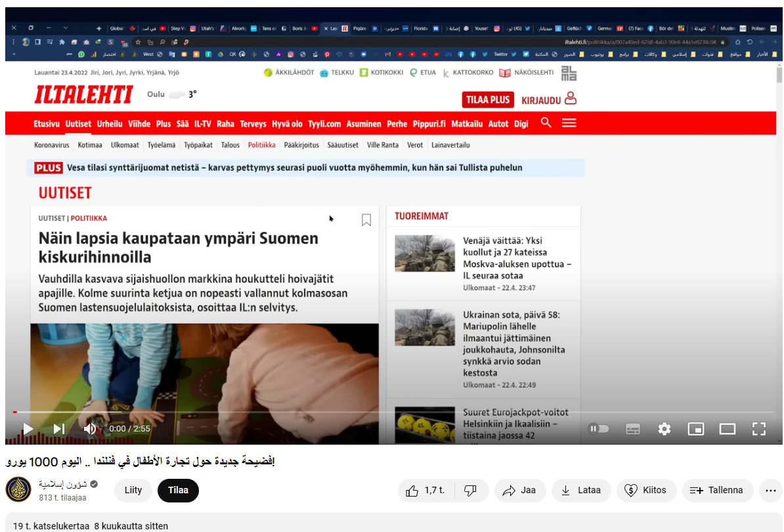This screenshot has height=532, width=784.
Task: Send thanks with the Kiitos button
Action: click(646, 491)
